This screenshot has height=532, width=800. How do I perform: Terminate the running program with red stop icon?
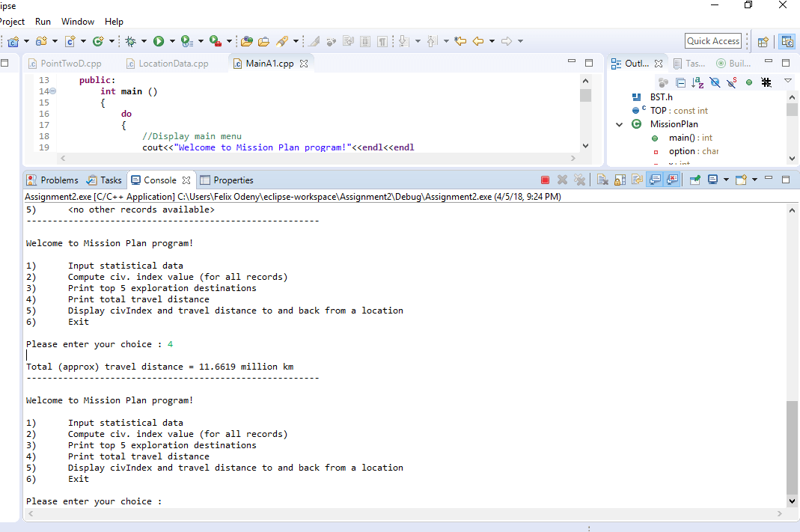pos(545,180)
